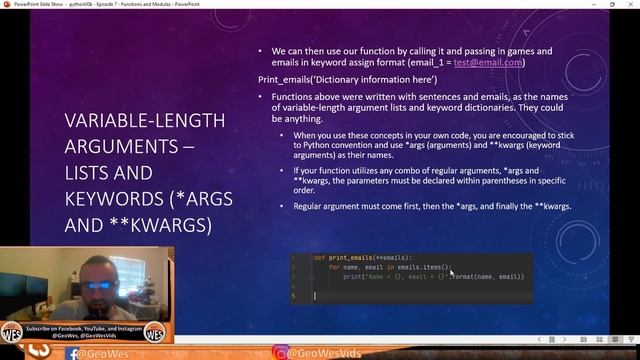Click the PowerPoint app icon in title bar

point(7,4)
